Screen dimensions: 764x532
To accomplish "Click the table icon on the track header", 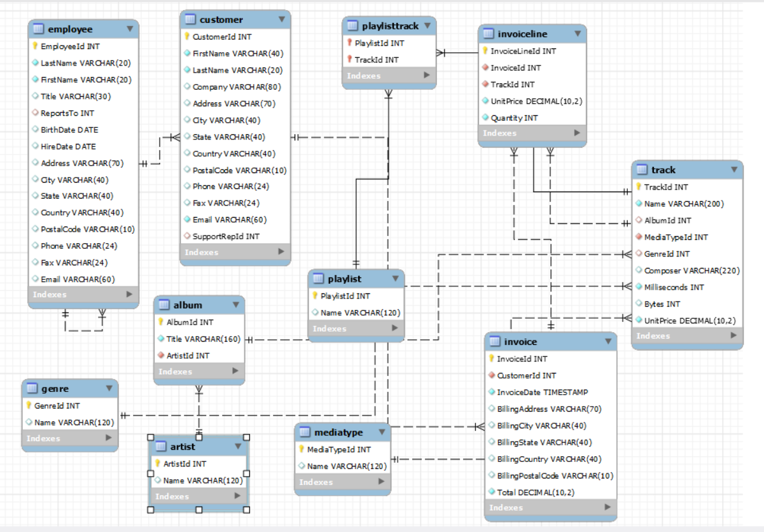I will (x=643, y=170).
